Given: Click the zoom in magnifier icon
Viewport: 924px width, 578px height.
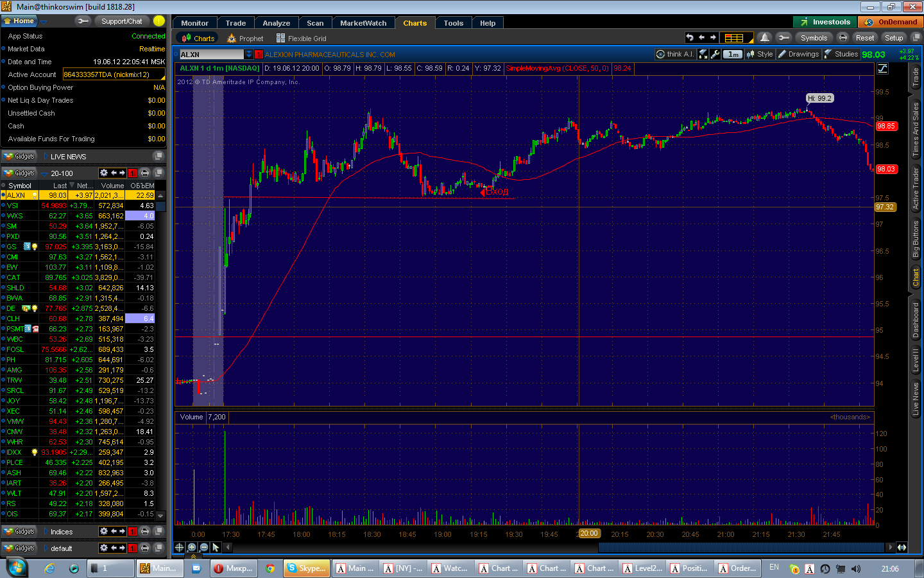Looking at the screenshot, I should click(192, 547).
